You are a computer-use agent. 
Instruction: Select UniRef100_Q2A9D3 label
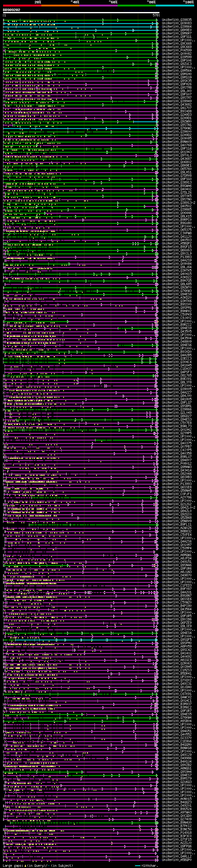click(177, 115)
